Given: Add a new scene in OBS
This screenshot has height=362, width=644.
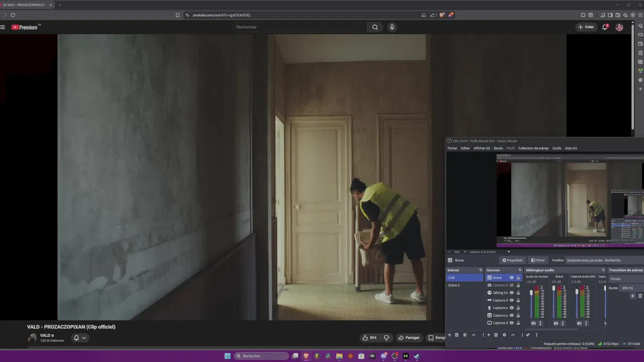Looking at the screenshot, I should pyautogui.click(x=449, y=335).
